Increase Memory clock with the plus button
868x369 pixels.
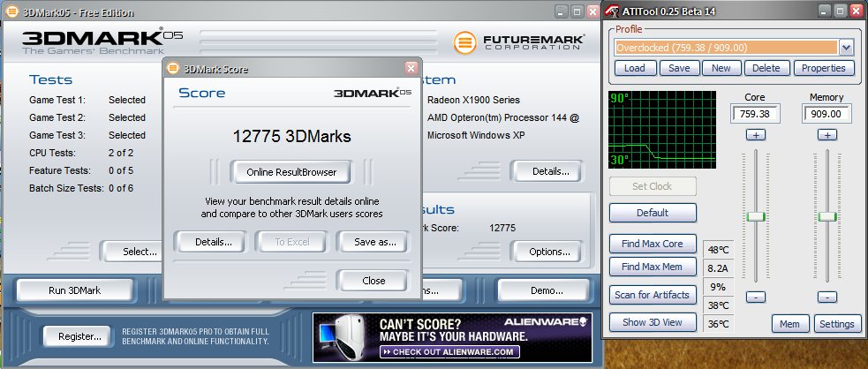827,135
